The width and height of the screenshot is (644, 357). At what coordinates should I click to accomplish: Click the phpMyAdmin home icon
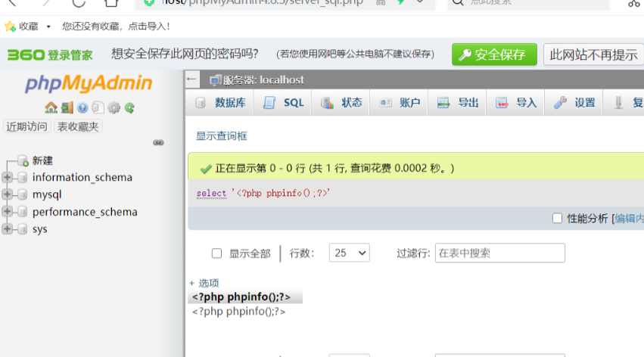51,107
